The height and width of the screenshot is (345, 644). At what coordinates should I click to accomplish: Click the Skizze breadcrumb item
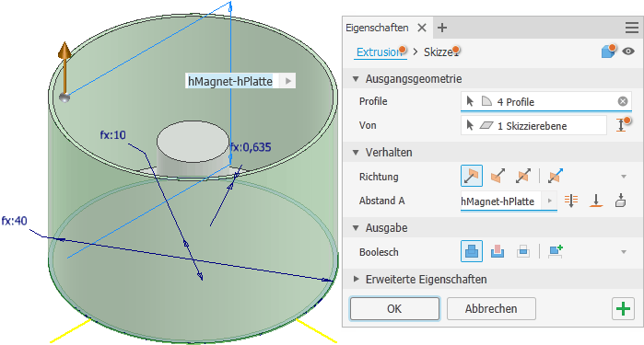click(441, 52)
